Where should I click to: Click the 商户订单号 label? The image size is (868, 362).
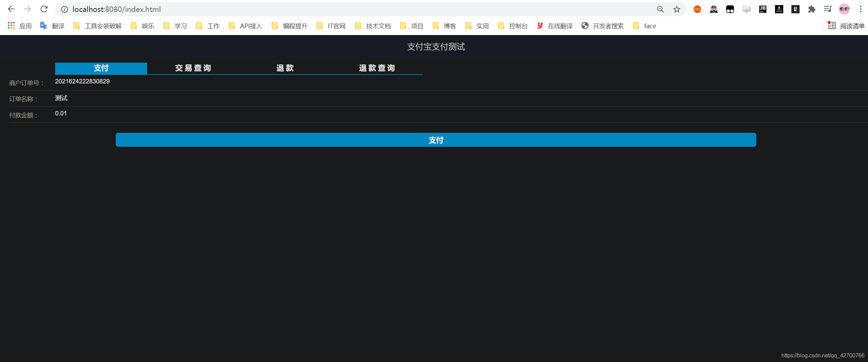pos(27,83)
